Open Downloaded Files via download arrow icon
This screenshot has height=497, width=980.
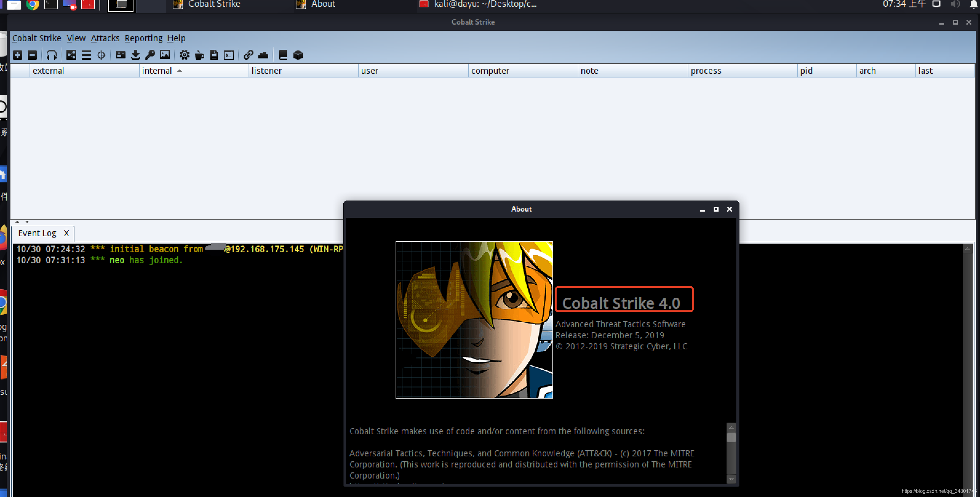point(135,55)
